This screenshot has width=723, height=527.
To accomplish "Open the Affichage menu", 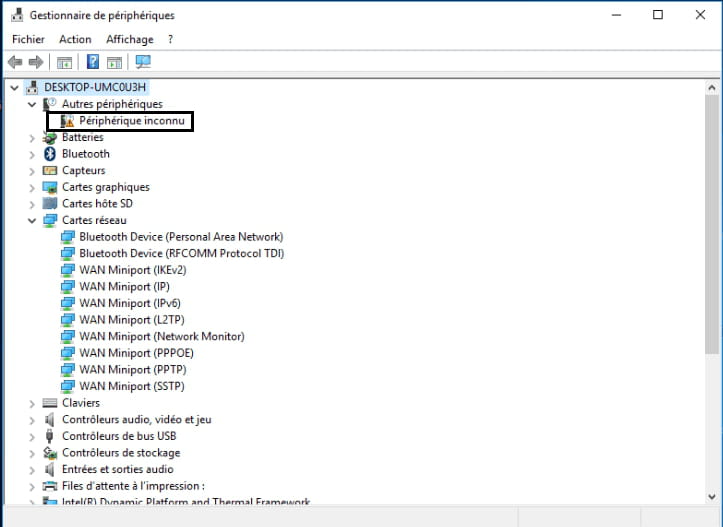I will tap(130, 39).
